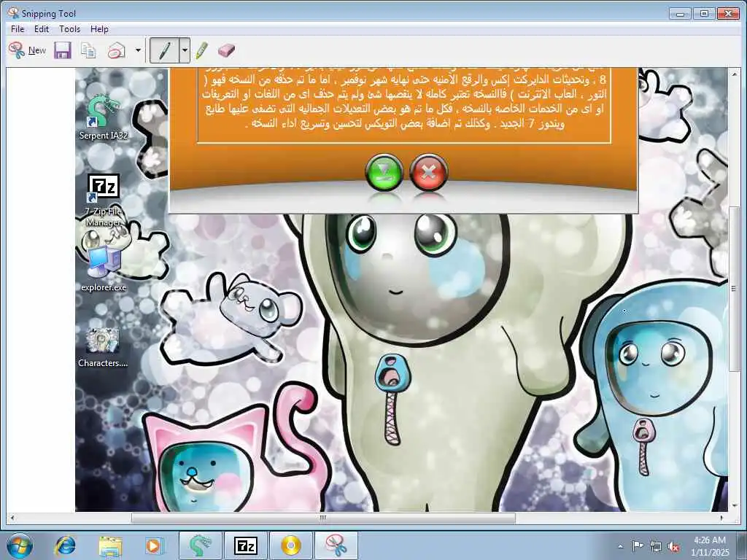Save the snip using floppy icon
The width and height of the screenshot is (747, 560).
coord(63,50)
